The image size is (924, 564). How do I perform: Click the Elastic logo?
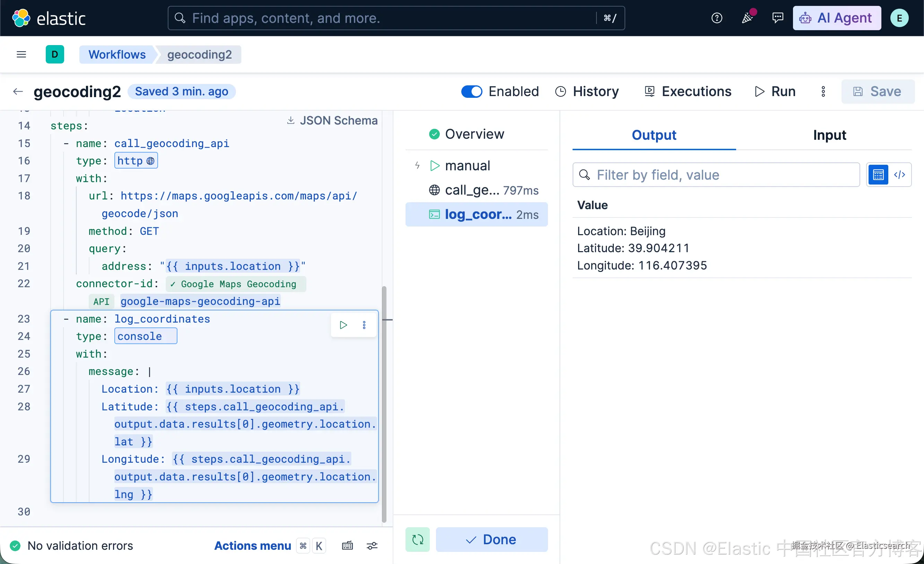click(49, 18)
